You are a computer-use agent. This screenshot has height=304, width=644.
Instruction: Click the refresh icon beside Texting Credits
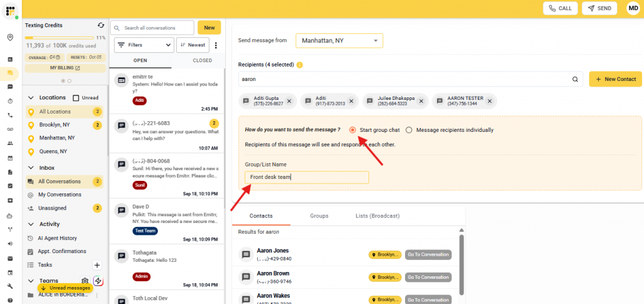click(101, 25)
